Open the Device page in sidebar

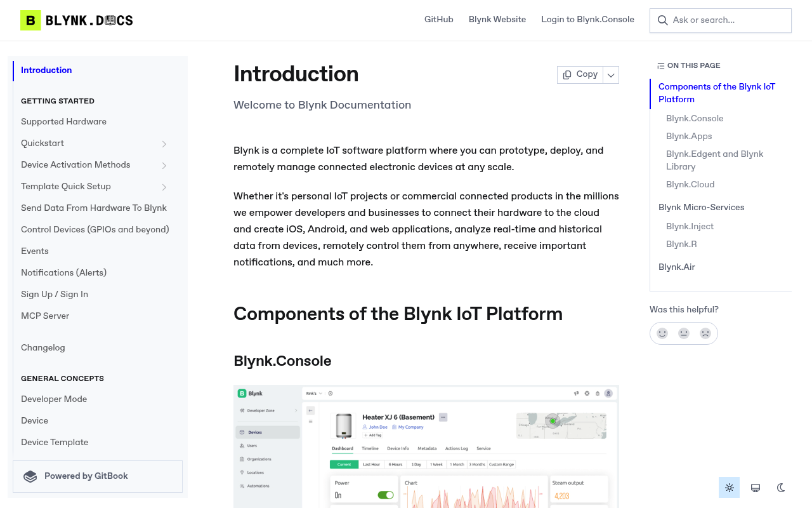point(96,421)
